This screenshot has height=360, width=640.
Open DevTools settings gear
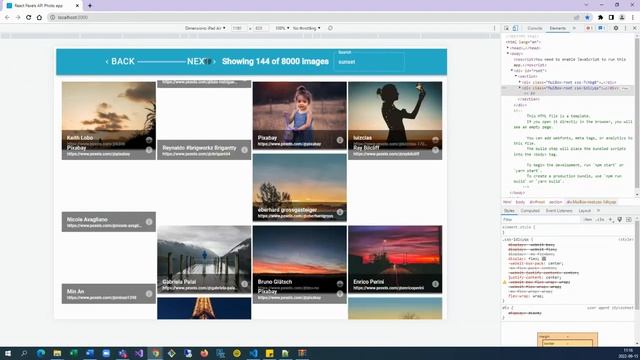coord(616,28)
